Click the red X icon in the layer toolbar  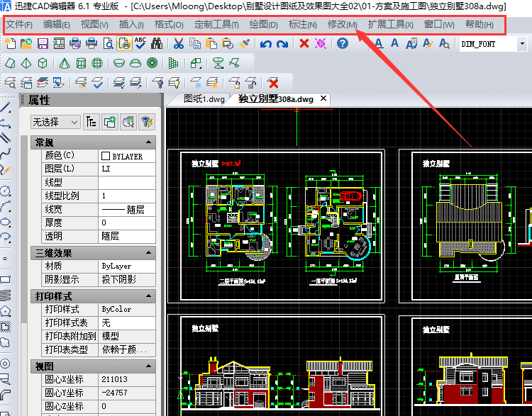(x=273, y=83)
